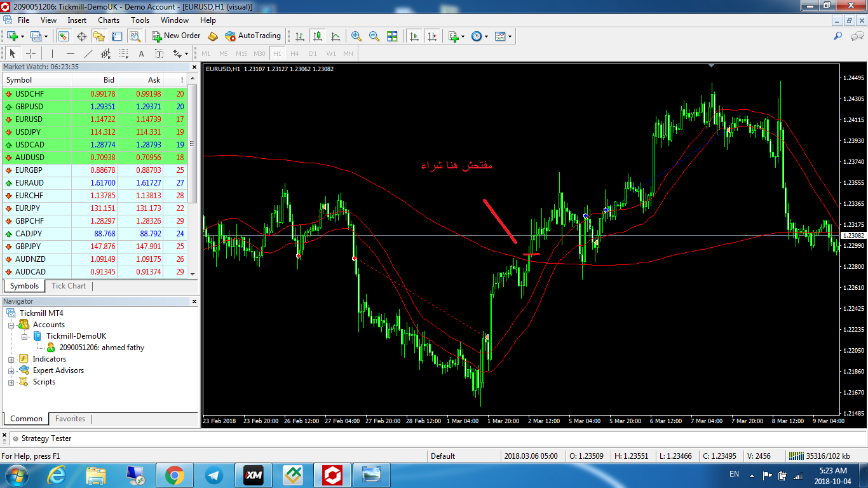
Task: Click the Zoom Out magnifier icon
Action: click(x=374, y=36)
